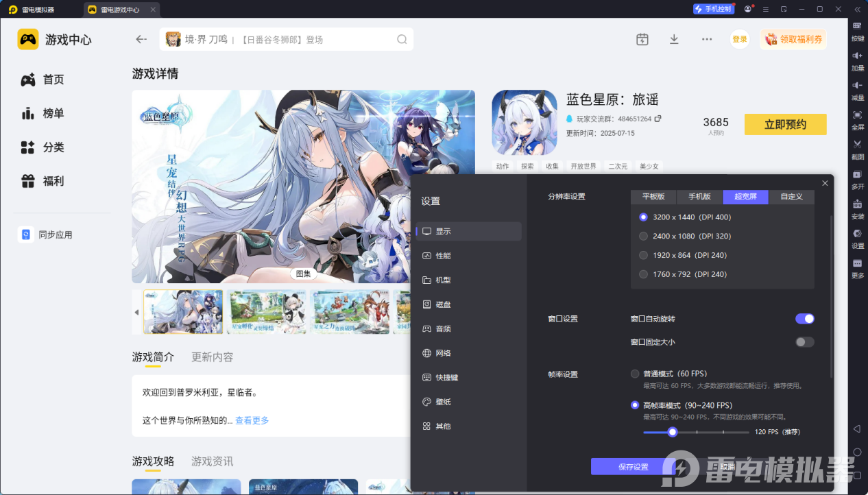Viewport: 868px width, 495px height.
Task: Open the 磁盘 settings category
Action: click(469, 304)
